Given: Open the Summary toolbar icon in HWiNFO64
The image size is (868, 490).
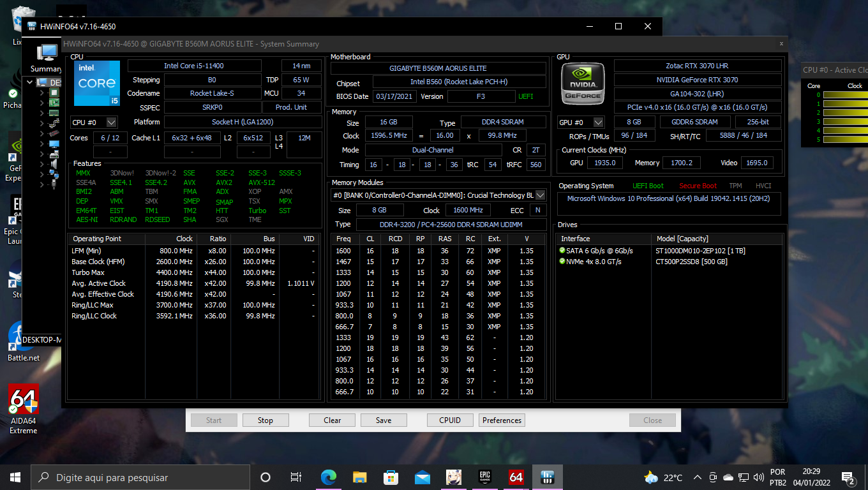Looking at the screenshot, I should pyautogui.click(x=46, y=59).
